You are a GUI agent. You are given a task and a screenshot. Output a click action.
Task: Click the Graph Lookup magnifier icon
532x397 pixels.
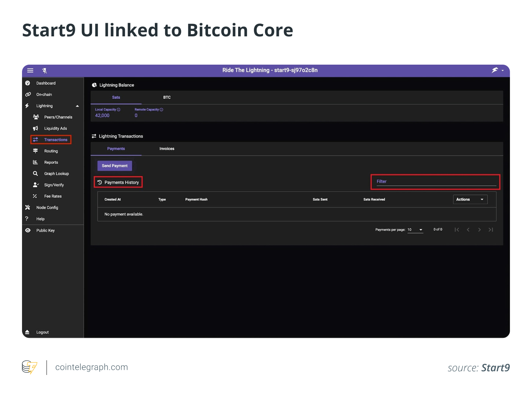point(36,174)
